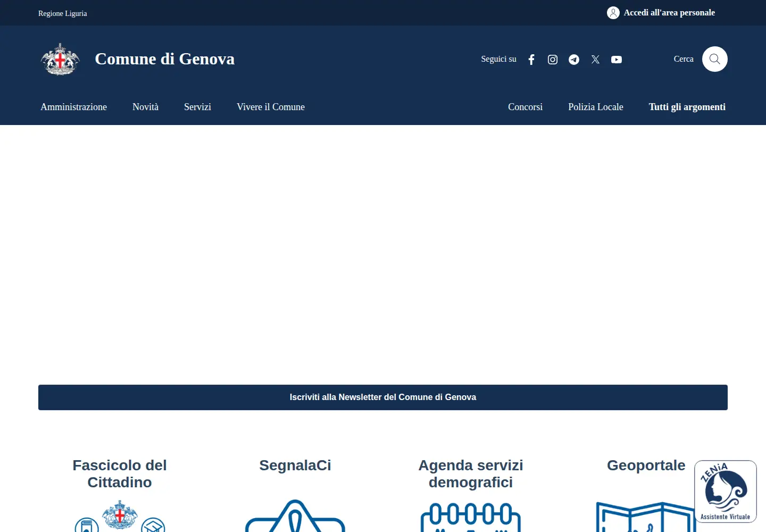Open the Fascicolo del Cittadino heading
The image size is (766, 532).
[120, 473]
